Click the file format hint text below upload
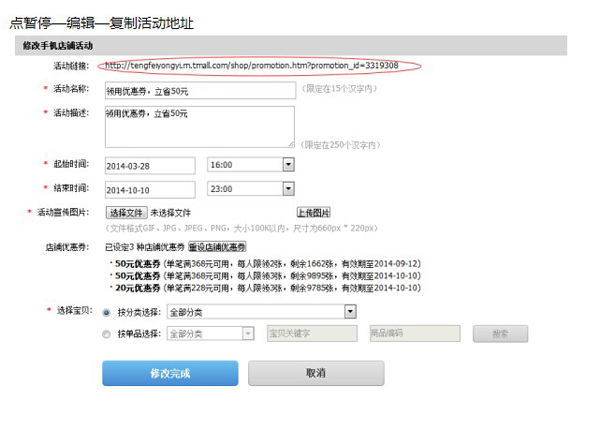 tap(242, 228)
